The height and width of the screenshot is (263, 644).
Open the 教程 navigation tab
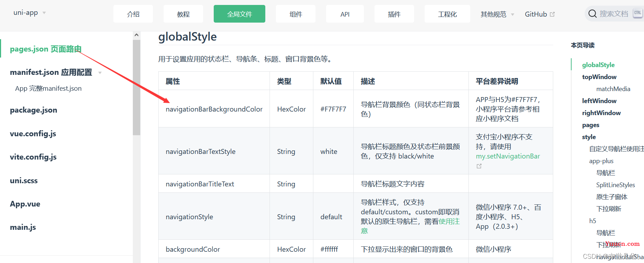[x=183, y=14]
